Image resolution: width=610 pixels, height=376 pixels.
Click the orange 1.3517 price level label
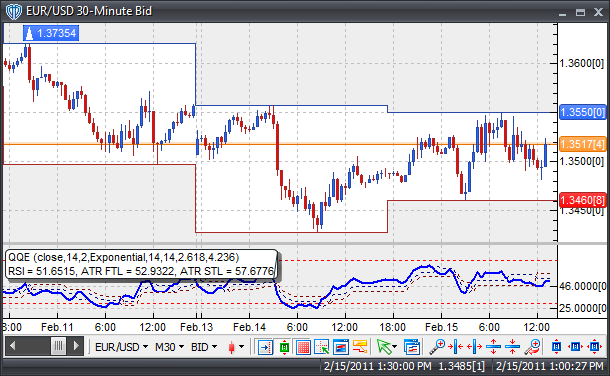coord(582,145)
